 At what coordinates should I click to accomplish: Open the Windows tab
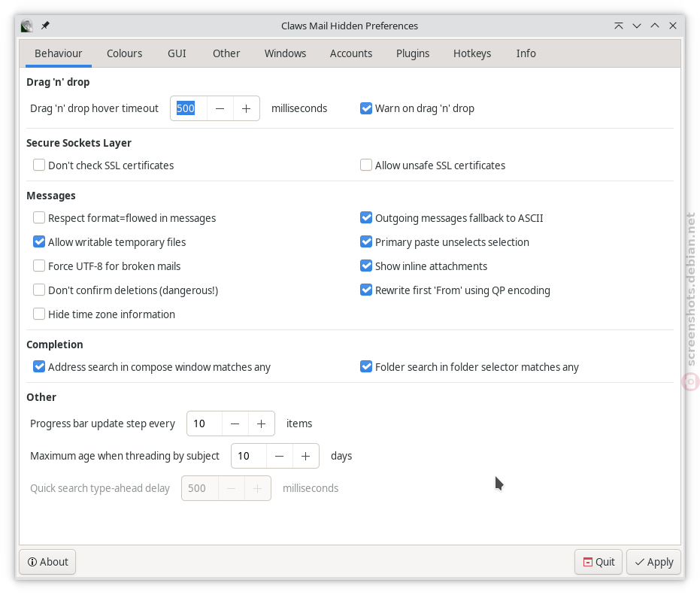click(285, 53)
